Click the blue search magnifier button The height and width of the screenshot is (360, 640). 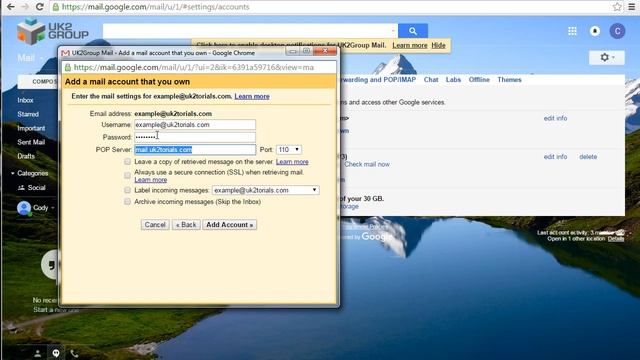413,31
